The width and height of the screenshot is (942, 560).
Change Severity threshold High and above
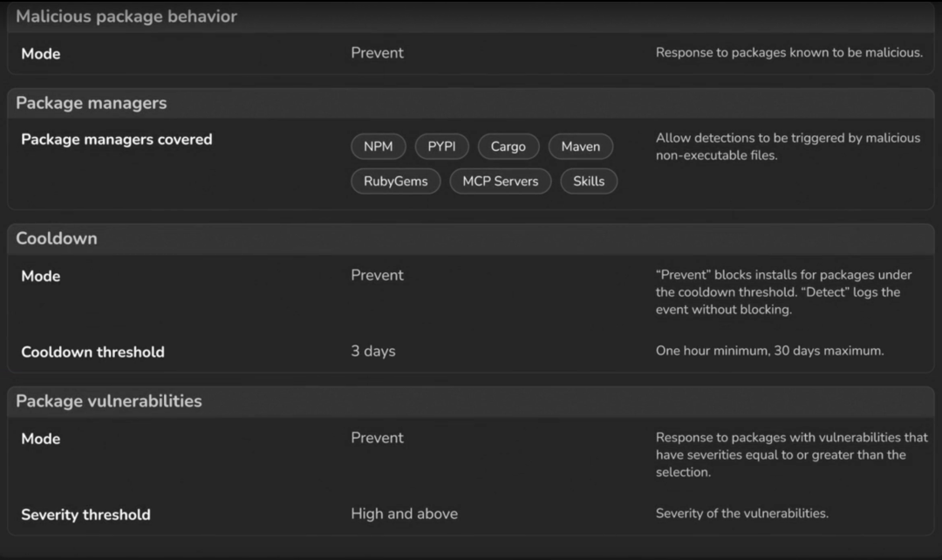(x=405, y=514)
